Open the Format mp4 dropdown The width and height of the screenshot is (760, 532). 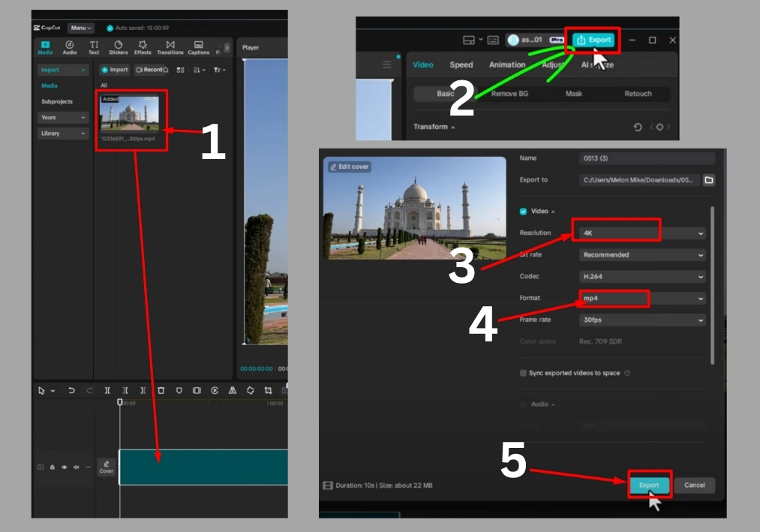[x=642, y=298]
